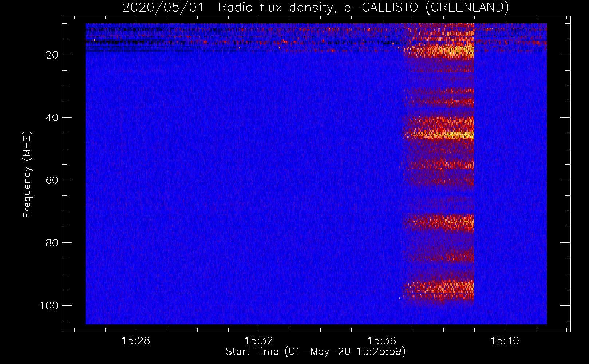Screen dimensions: 589x364
Task: Click the 'Frequency (MHZ)' axis label
Action: pos(27,175)
